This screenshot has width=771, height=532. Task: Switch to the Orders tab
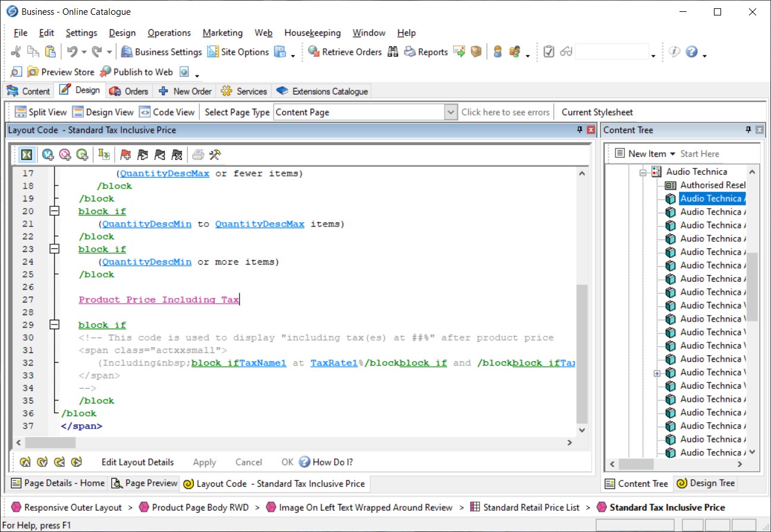tap(130, 91)
